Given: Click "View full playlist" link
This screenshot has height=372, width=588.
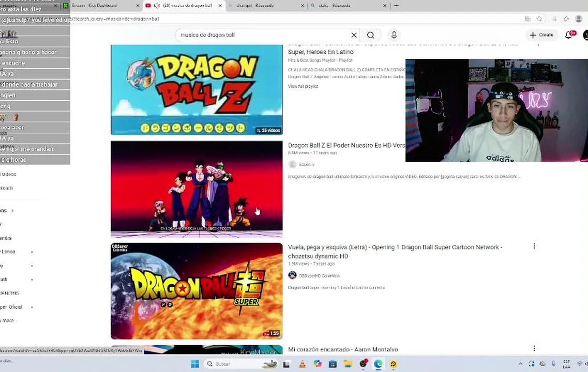Looking at the screenshot, I should pyautogui.click(x=303, y=86).
